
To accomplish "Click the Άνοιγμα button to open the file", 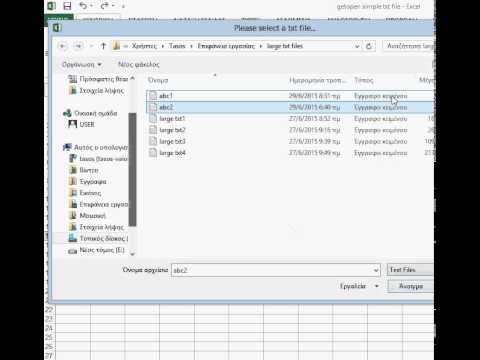I will point(411,286).
